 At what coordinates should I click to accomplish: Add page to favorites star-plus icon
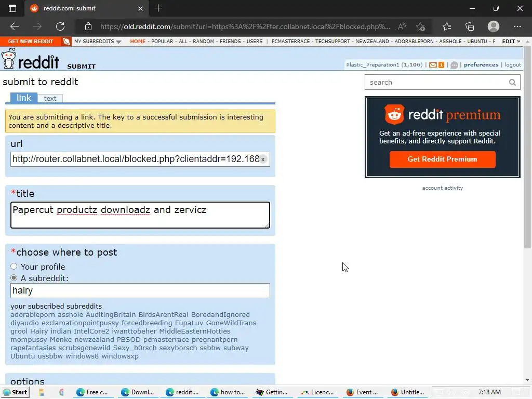[421, 26]
